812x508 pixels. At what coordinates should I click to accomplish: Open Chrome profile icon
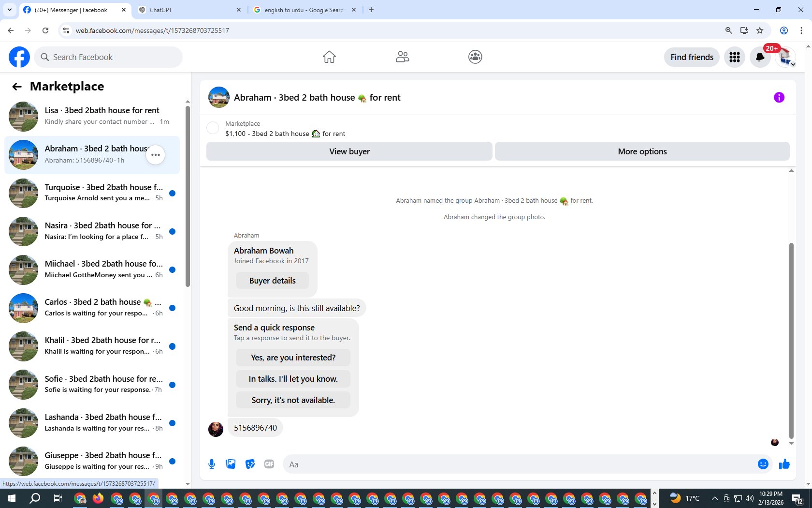tap(784, 30)
